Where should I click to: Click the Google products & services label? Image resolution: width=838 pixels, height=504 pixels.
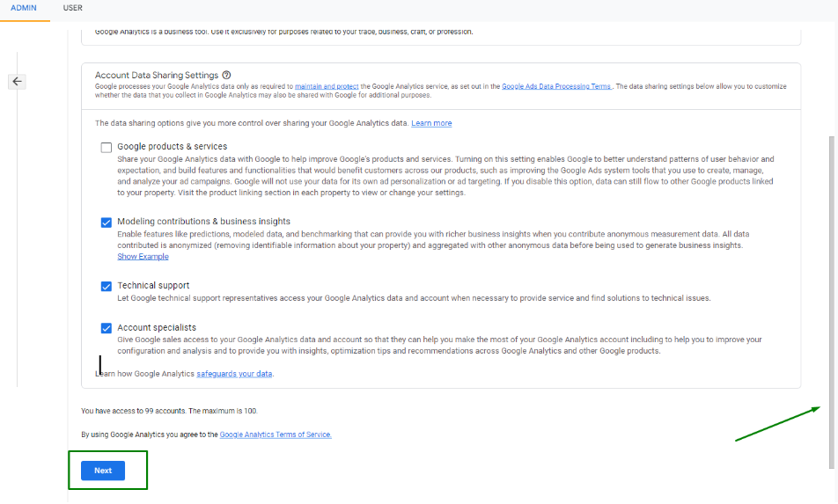click(x=173, y=146)
